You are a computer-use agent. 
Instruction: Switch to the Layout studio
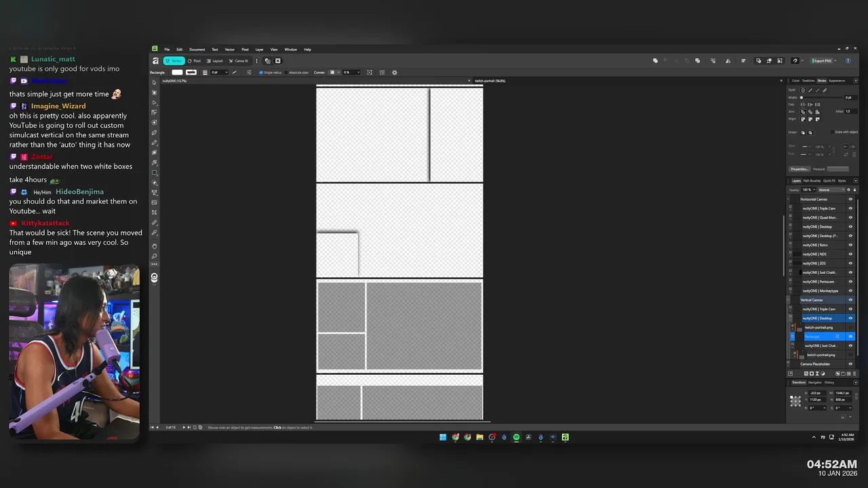pyautogui.click(x=215, y=61)
